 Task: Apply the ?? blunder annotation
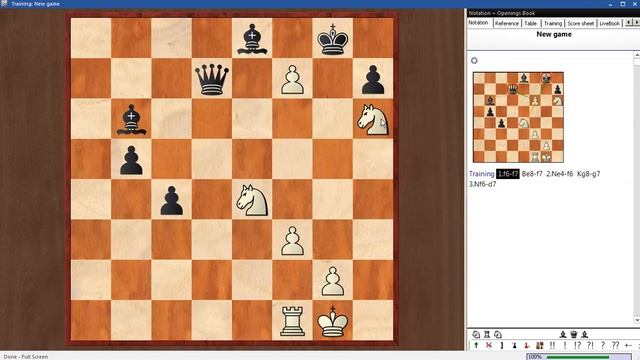[x=616, y=345]
